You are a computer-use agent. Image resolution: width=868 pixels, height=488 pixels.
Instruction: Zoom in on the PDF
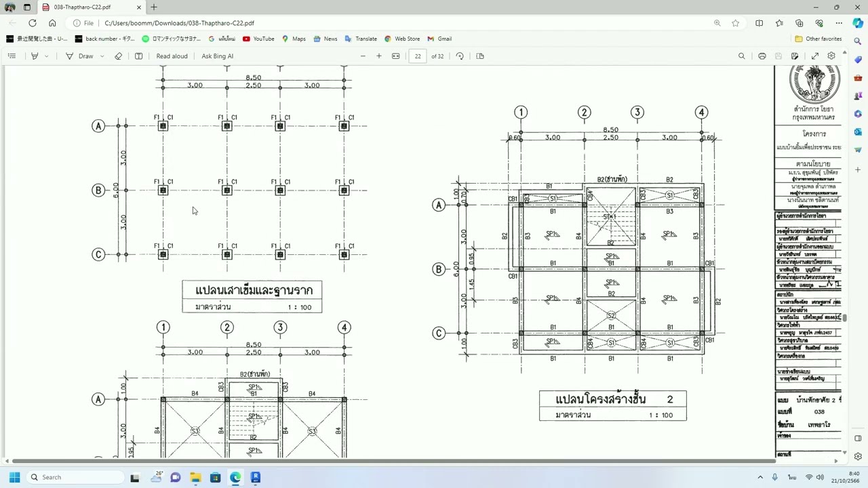pyautogui.click(x=379, y=56)
